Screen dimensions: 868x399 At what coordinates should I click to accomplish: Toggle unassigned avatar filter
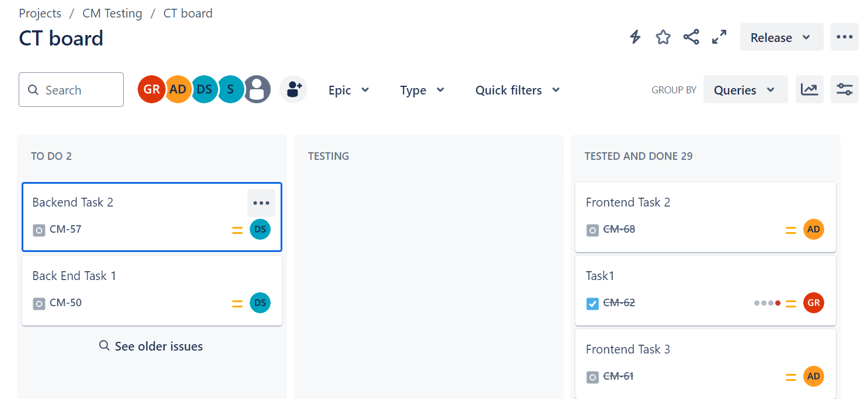[257, 89]
